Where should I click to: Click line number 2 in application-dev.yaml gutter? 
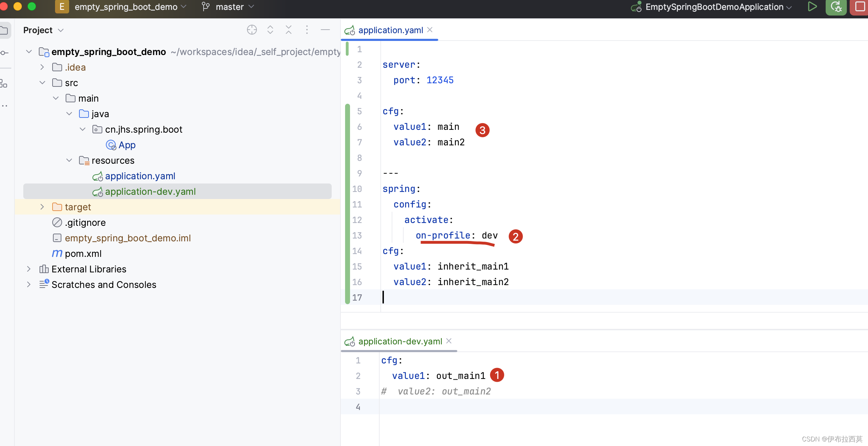tap(358, 376)
